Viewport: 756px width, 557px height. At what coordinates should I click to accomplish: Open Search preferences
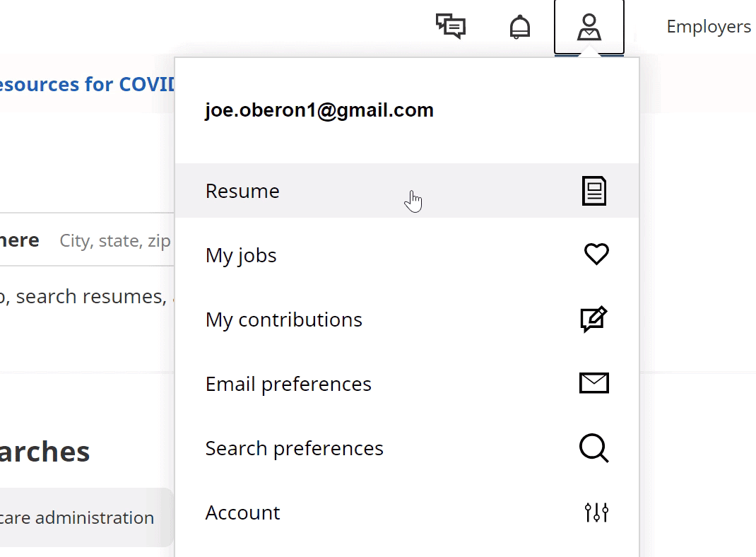pyautogui.click(x=294, y=448)
